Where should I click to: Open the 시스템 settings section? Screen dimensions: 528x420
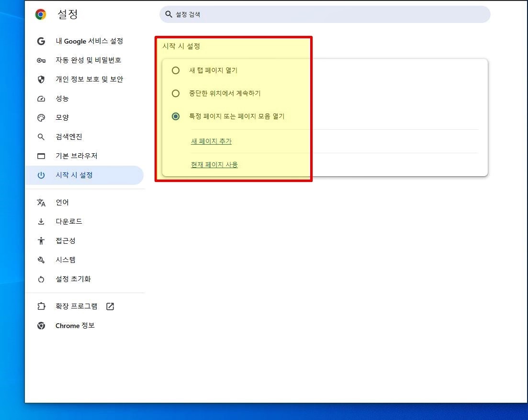[x=85, y=260]
